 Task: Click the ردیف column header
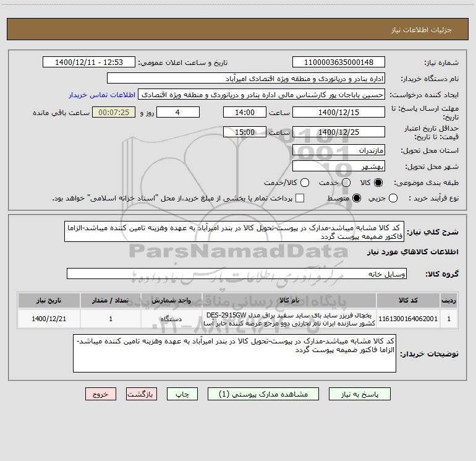point(449,300)
